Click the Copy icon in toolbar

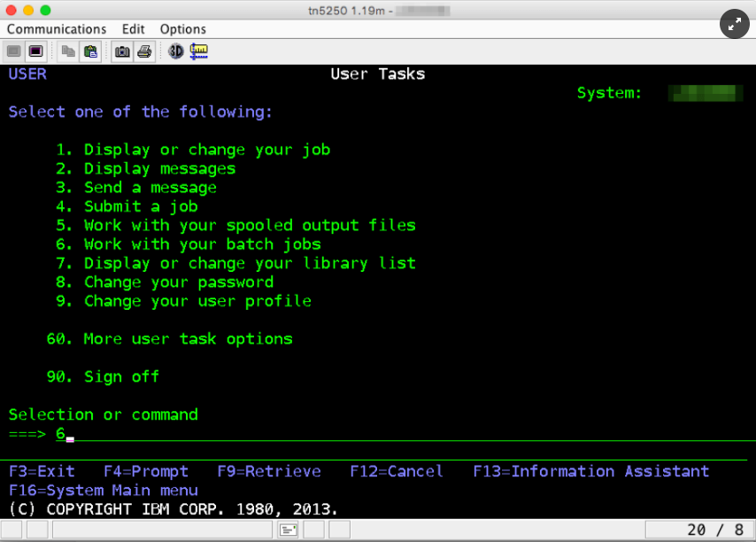coord(68,51)
